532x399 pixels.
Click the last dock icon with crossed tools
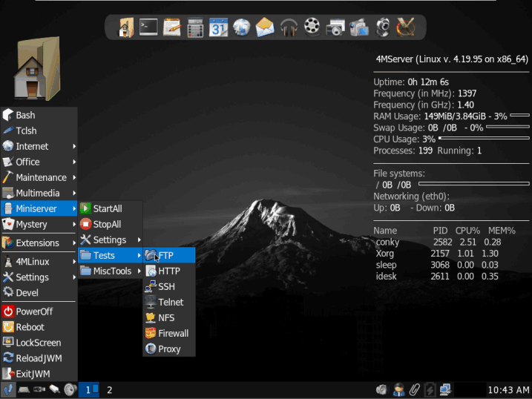click(x=406, y=27)
